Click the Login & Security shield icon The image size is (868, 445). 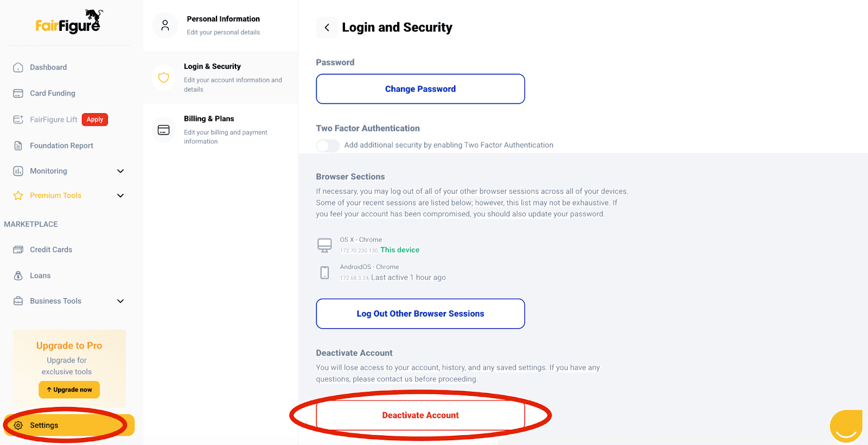pos(163,78)
